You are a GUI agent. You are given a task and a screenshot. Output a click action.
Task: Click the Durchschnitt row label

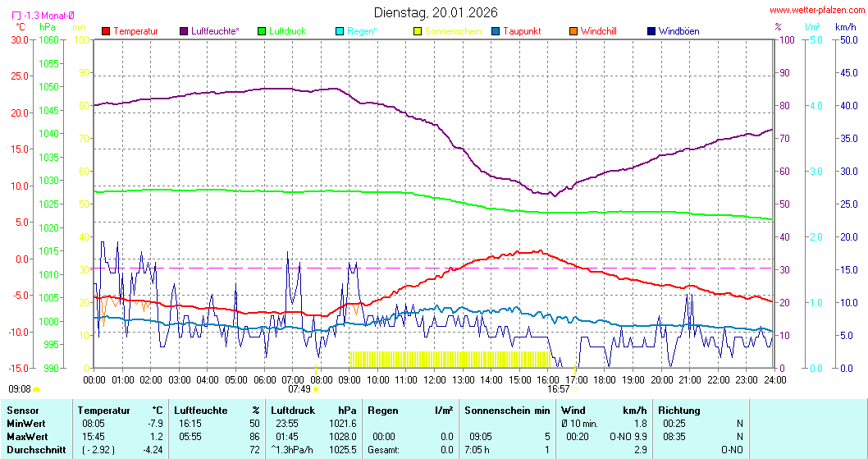pyautogui.click(x=35, y=449)
